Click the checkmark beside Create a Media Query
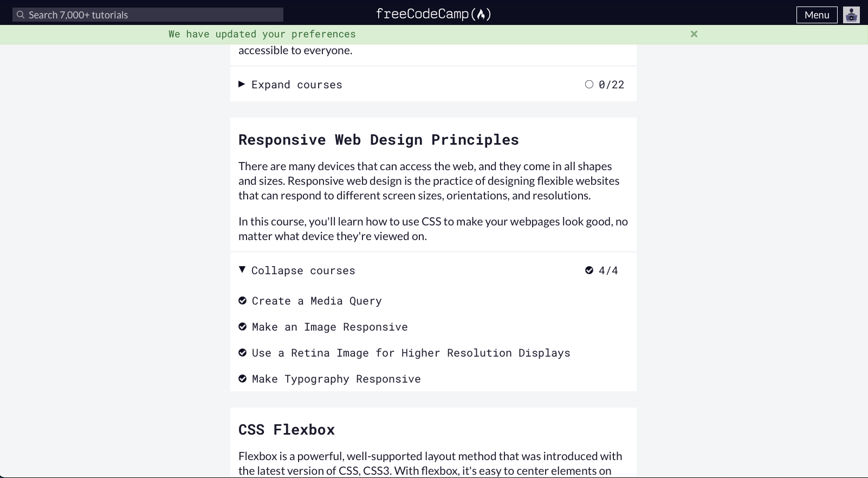Viewport: 868px width, 478px height. (243, 301)
